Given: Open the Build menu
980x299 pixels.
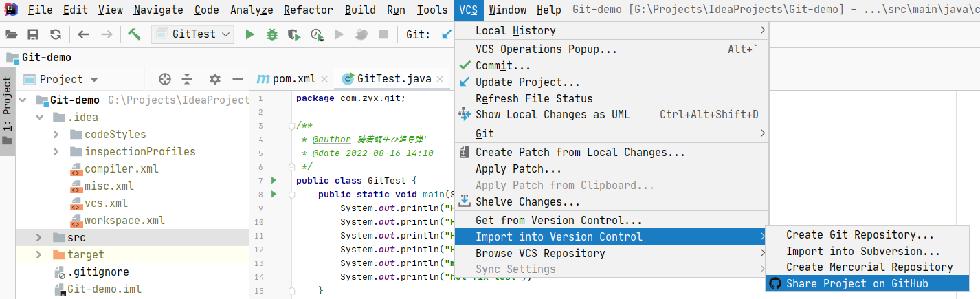Looking at the screenshot, I should click(360, 10).
